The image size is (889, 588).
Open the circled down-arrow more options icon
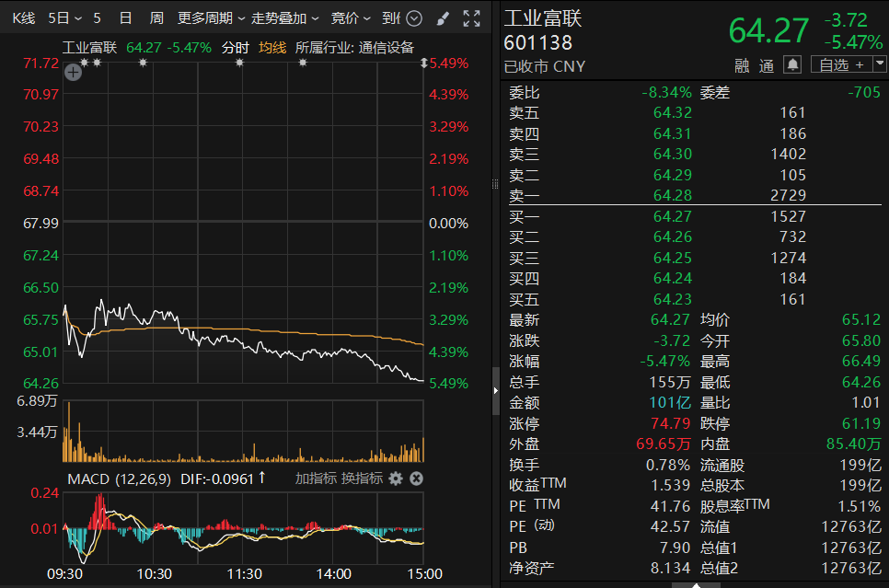pyautogui.click(x=414, y=18)
